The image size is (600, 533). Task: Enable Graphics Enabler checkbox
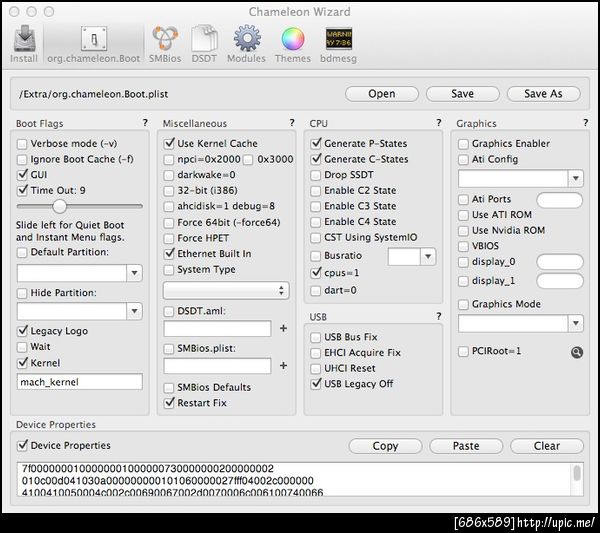point(463,144)
